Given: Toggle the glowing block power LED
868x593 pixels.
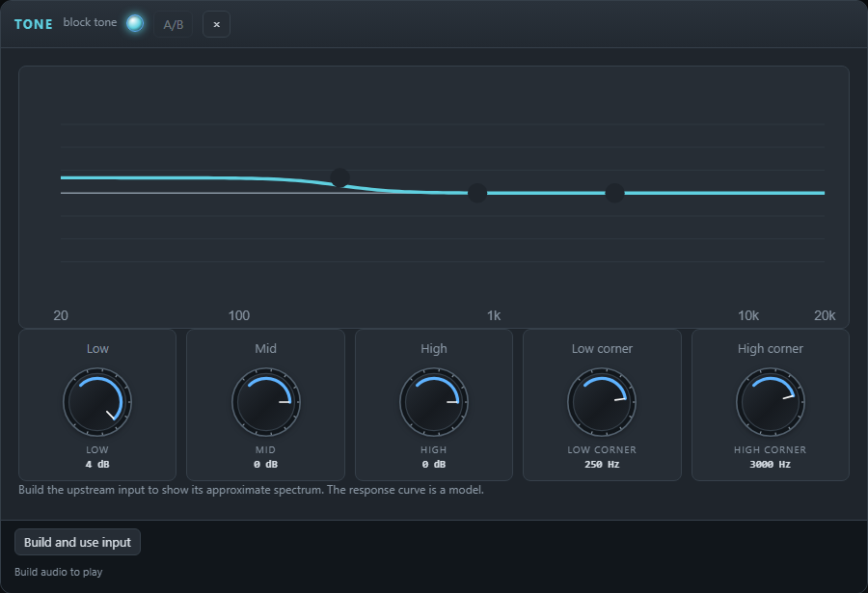Looking at the screenshot, I should pyautogui.click(x=135, y=23).
